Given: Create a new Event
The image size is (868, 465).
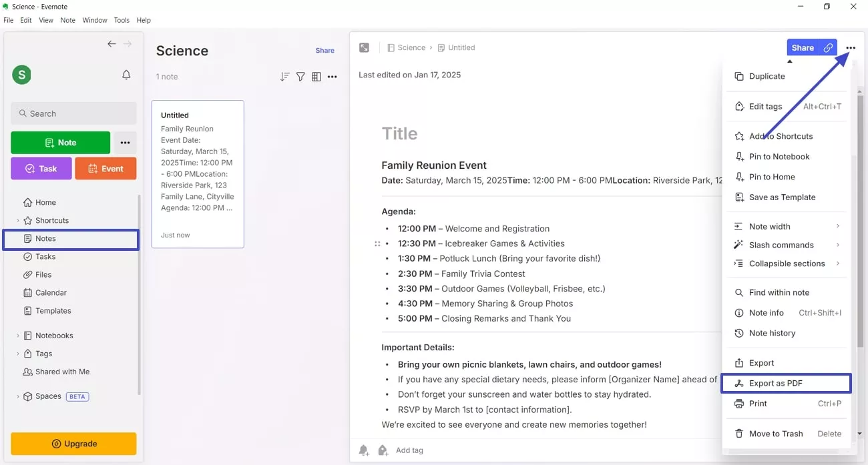Looking at the screenshot, I should (x=105, y=168).
